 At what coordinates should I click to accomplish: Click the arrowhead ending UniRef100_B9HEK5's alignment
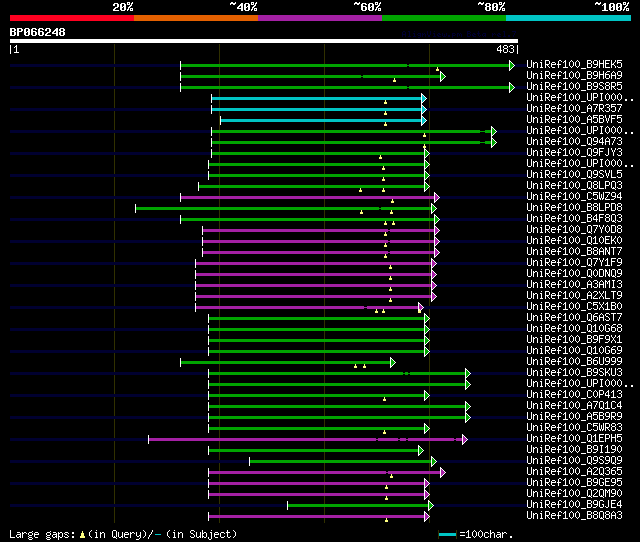(x=512, y=65)
